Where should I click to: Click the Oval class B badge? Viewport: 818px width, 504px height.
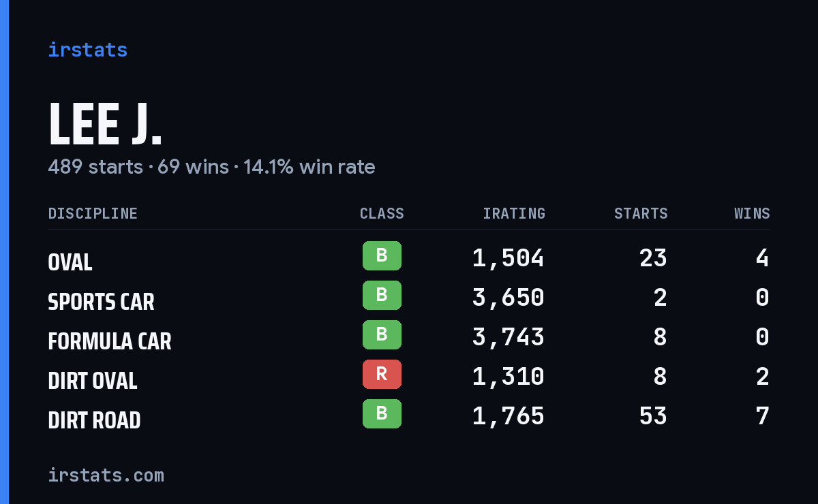382,256
